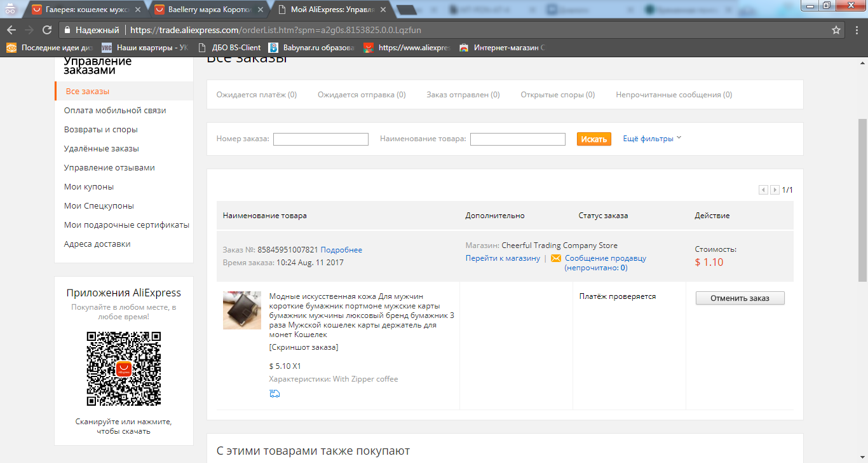The height and width of the screenshot is (463, 868).
Task: Click the incognito icon in the title bar
Action: click(10, 8)
